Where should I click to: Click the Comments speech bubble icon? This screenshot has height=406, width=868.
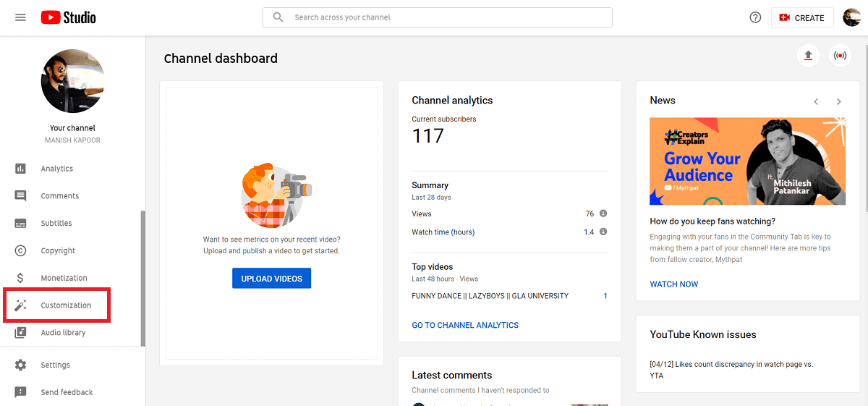tap(20, 196)
